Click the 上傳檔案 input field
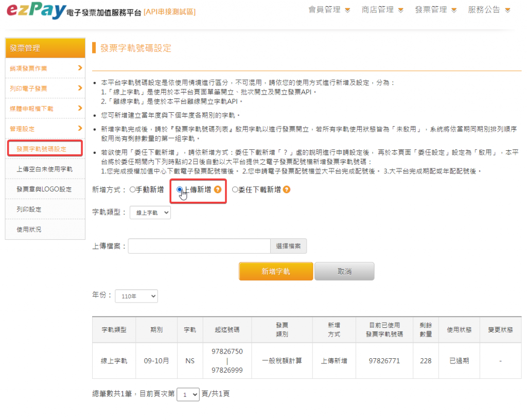 (199, 247)
